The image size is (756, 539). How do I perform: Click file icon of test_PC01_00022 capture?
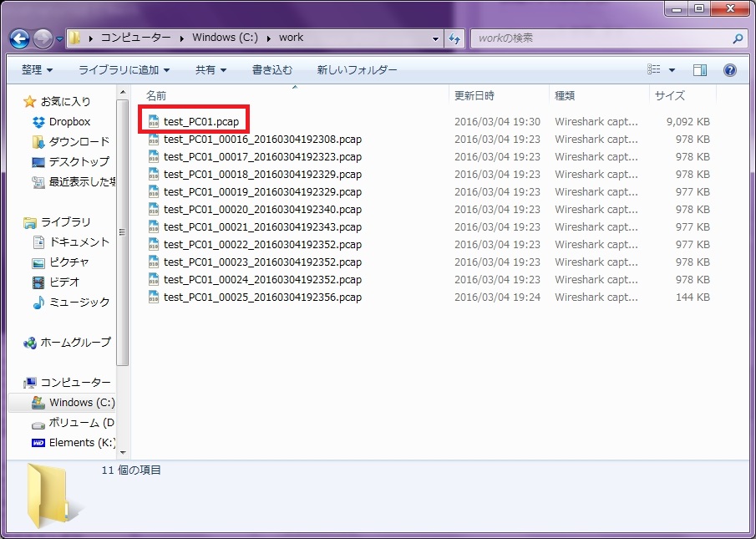[x=154, y=244]
